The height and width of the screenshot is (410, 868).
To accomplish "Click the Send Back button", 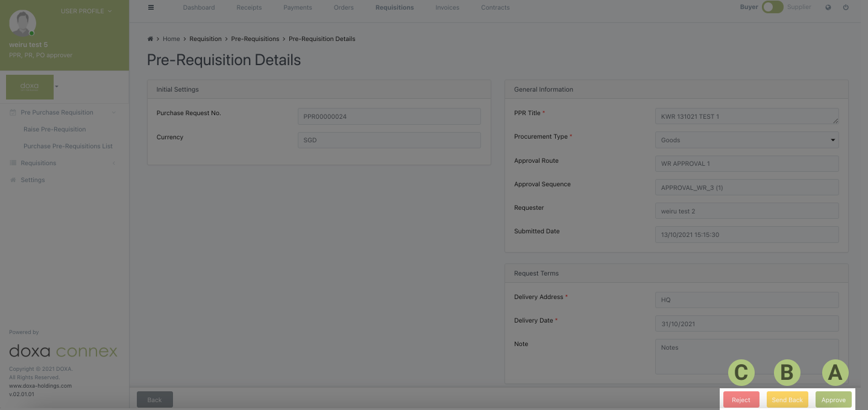I will (x=787, y=400).
